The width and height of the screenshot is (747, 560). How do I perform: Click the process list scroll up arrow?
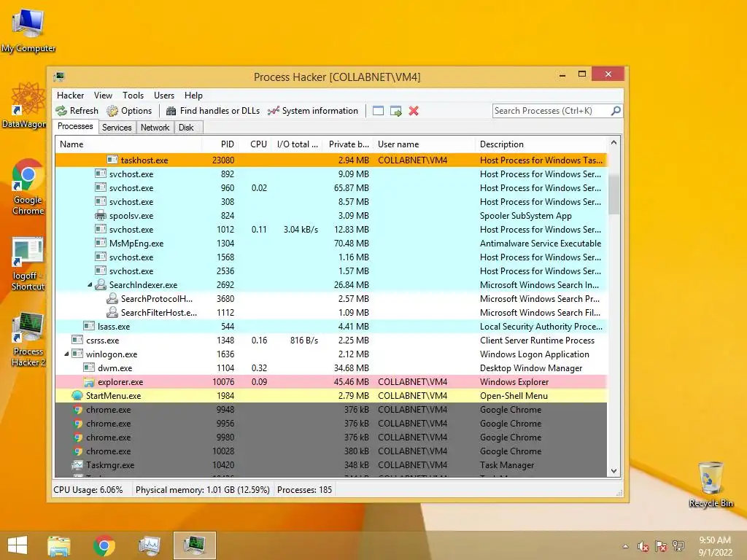tap(614, 142)
